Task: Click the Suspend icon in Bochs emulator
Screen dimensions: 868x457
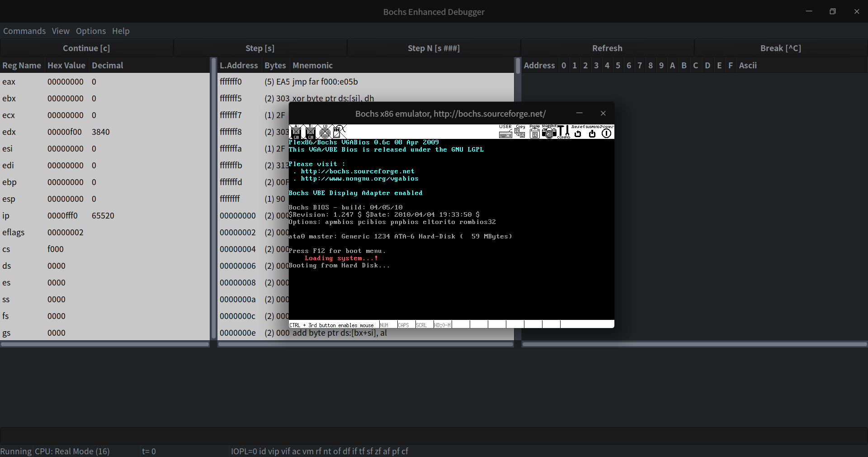Action: click(592, 132)
